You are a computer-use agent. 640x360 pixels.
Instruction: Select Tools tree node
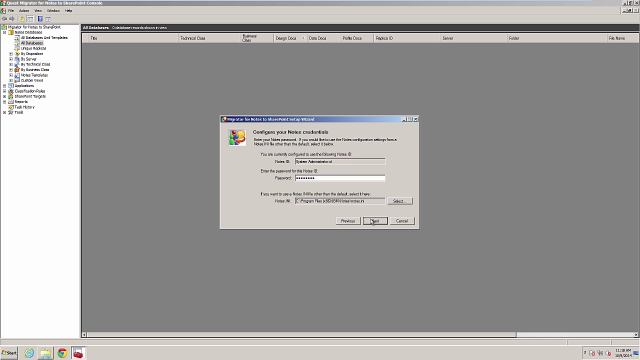[19, 112]
